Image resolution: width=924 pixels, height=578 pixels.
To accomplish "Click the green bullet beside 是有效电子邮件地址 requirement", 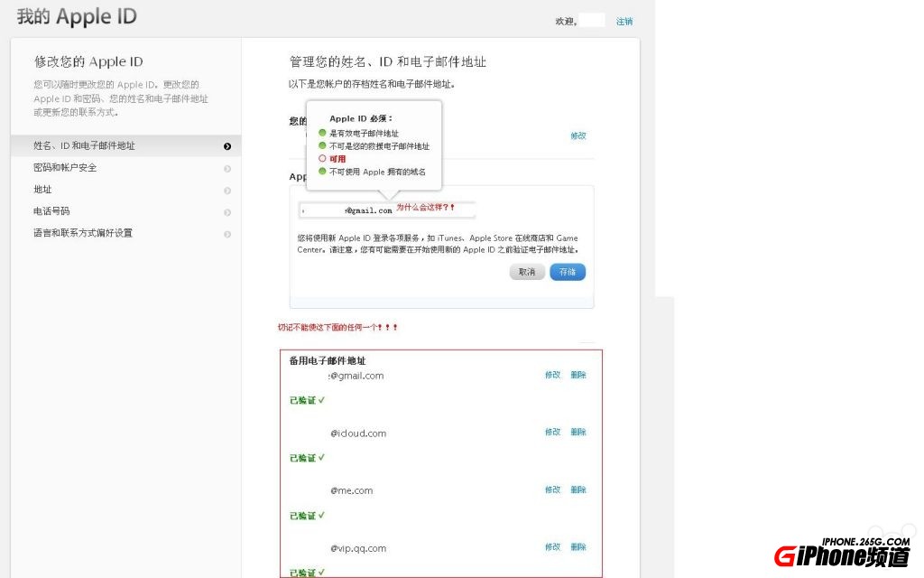I will tap(323, 131).
